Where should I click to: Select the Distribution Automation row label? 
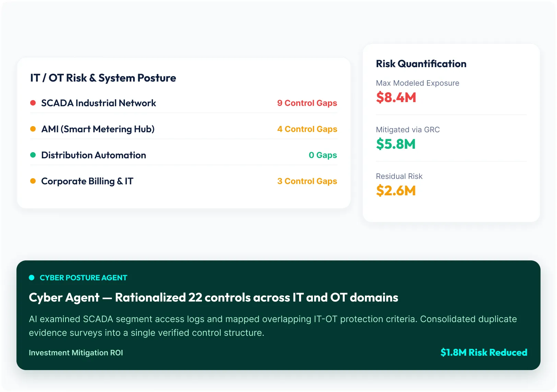(x=94, y=155)
